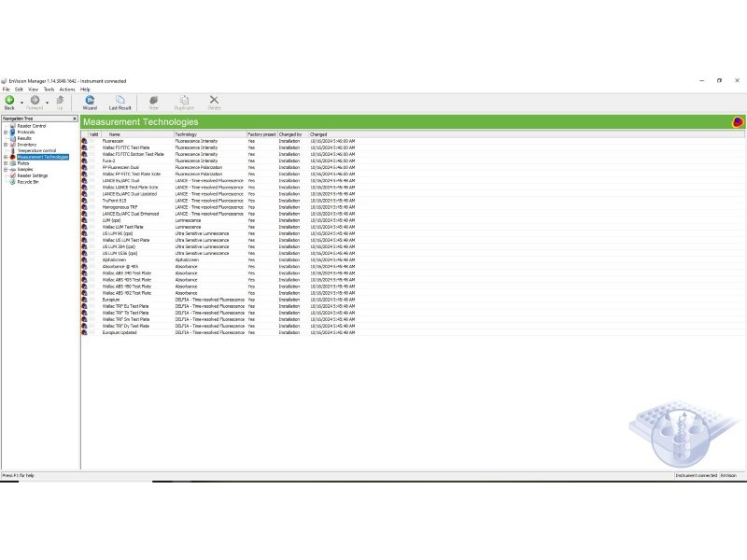
Task: Click the round icon in green header bar
Action: (x=738, y=122)
